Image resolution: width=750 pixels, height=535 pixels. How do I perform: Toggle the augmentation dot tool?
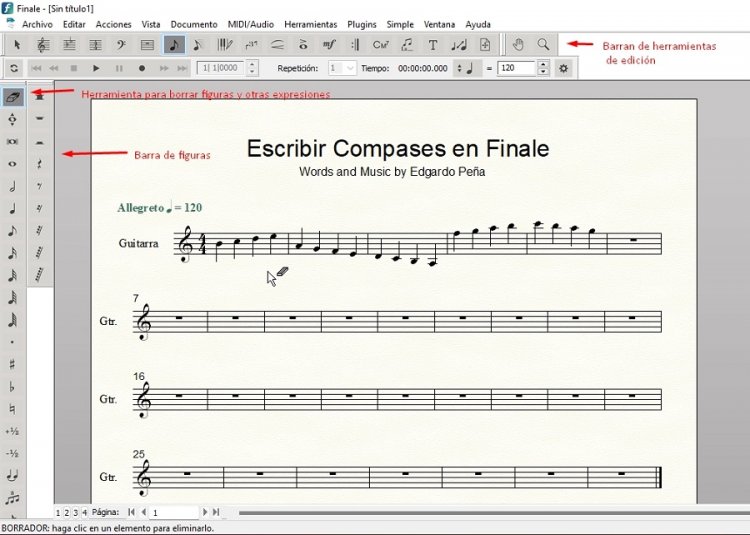tap(13, 342)
